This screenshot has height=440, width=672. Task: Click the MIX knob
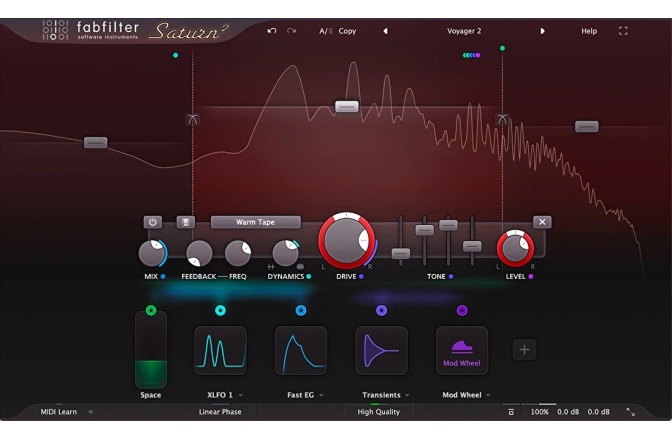coord(152,253)
